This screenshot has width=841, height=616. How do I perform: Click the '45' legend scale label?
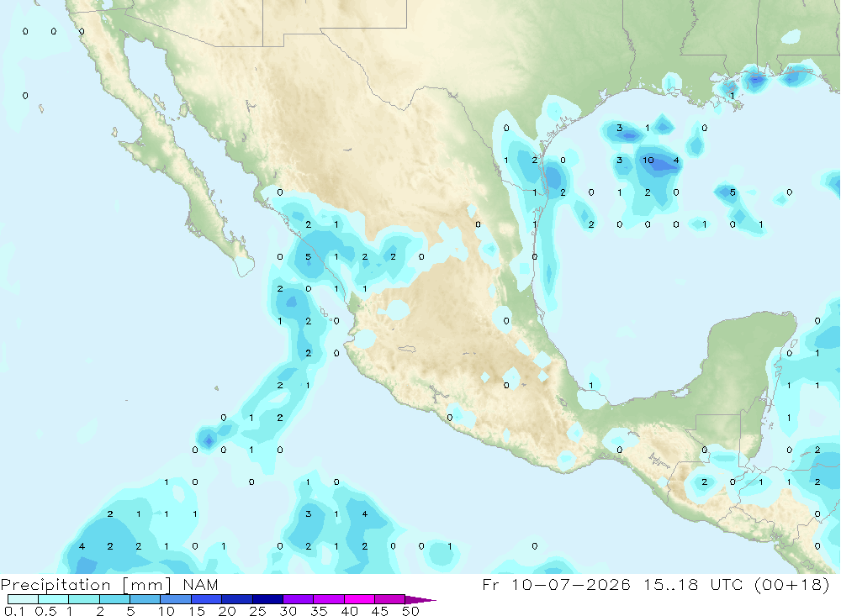380,611
